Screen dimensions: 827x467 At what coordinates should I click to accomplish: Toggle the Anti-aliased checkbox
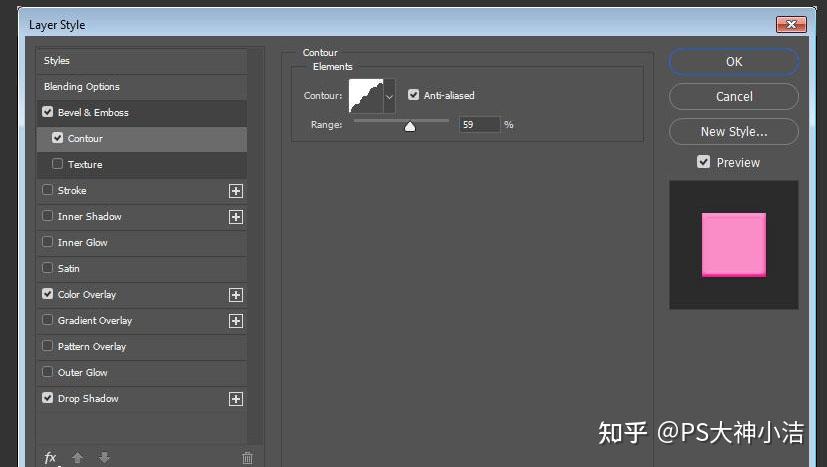point(414,94)
